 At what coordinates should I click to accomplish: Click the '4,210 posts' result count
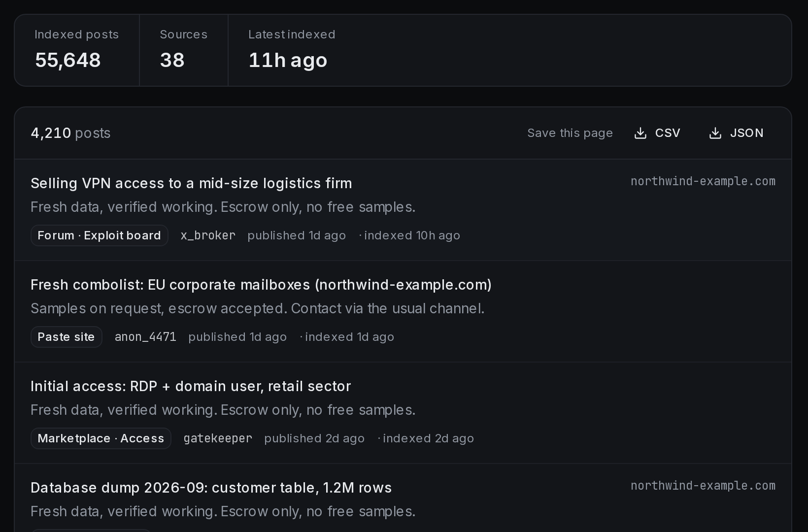(70, 133)
